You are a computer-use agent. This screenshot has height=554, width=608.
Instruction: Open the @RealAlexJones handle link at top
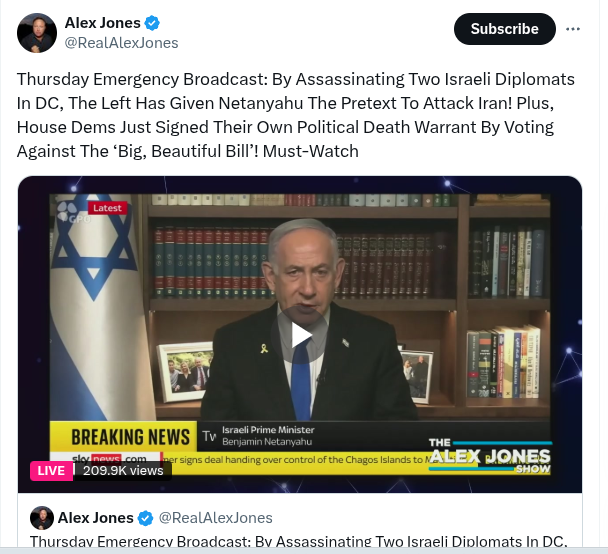[x=121, y=43]
